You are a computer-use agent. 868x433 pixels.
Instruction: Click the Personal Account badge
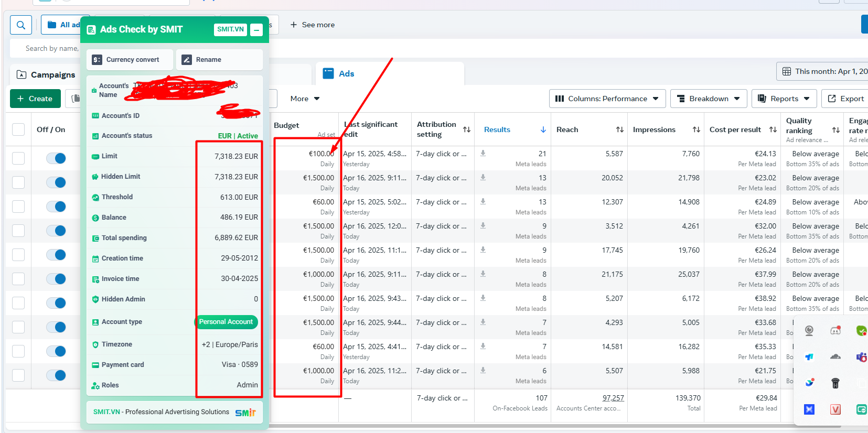pyautogui.click(x=226, y=322)
